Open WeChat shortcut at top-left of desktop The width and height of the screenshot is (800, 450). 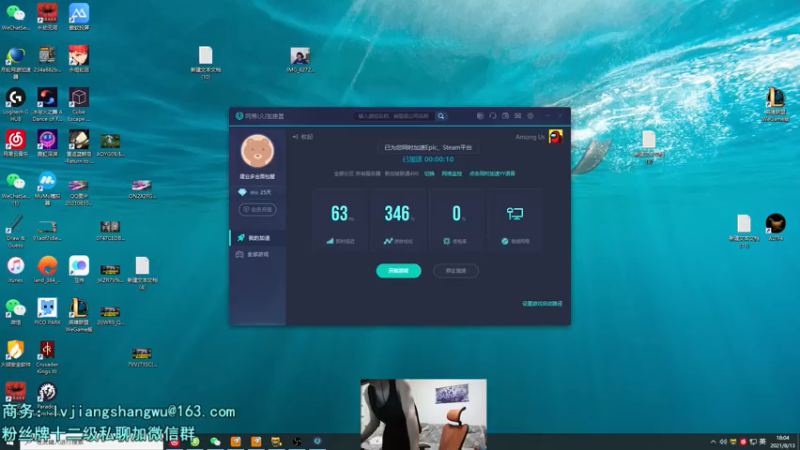[16, 17]
